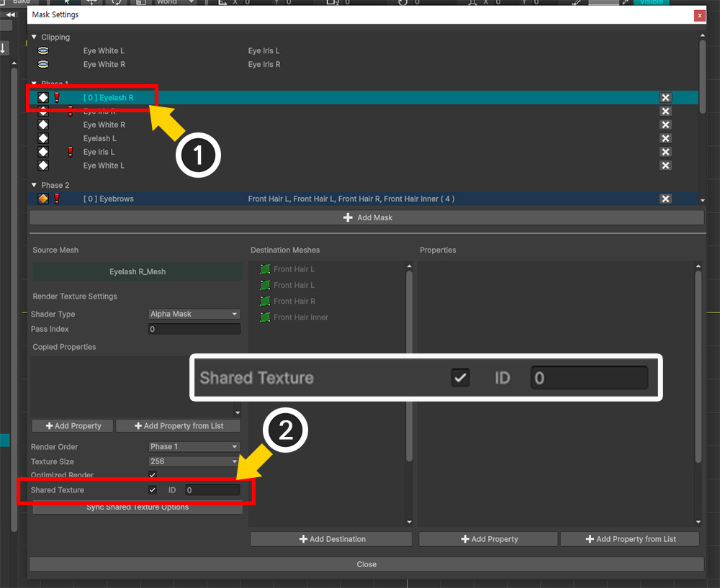Click Add Property from List below Properties panel
720x588 pixels.
[630, 539]
